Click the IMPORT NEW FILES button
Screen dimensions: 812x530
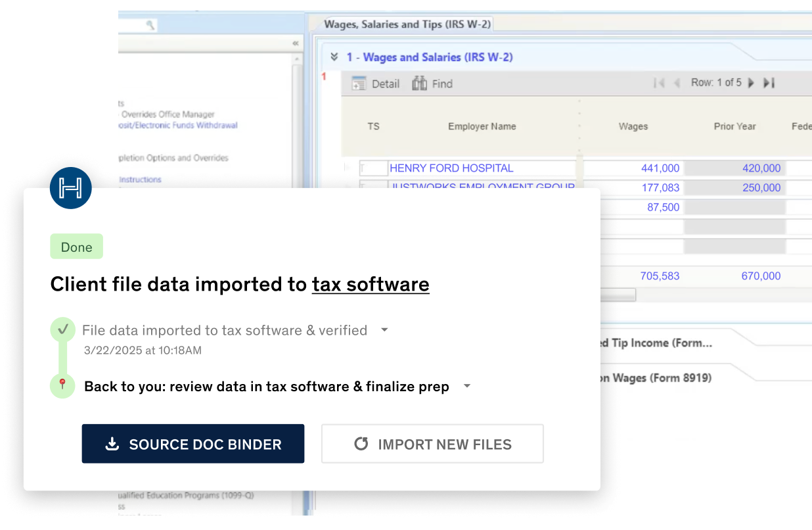pyautogui.click(x=432, y=444)
